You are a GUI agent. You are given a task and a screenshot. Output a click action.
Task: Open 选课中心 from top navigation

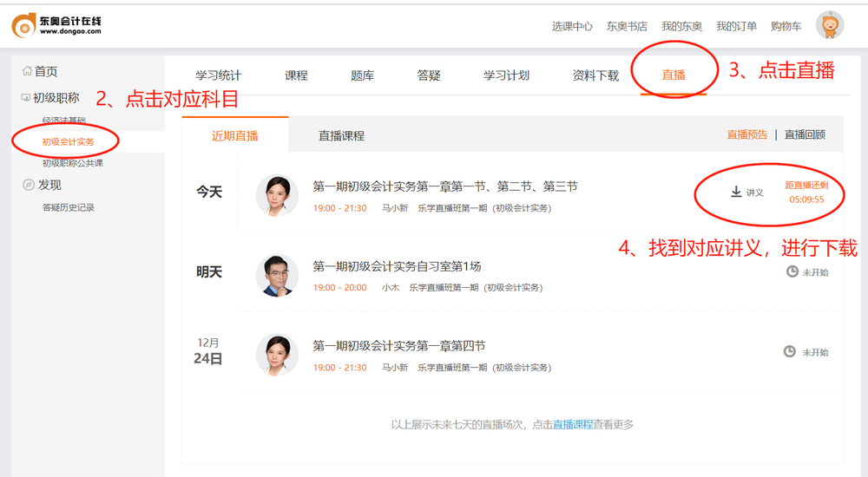click(572, 26)
